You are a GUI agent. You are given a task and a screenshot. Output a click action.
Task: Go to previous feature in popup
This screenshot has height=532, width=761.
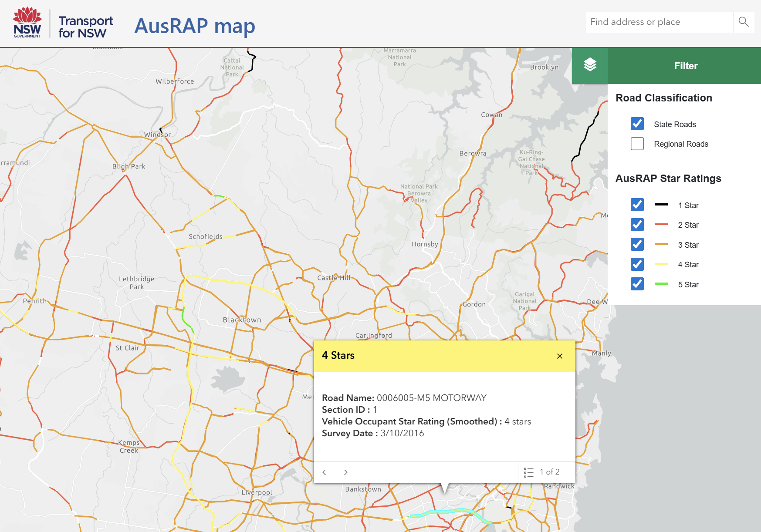point(324,472)
